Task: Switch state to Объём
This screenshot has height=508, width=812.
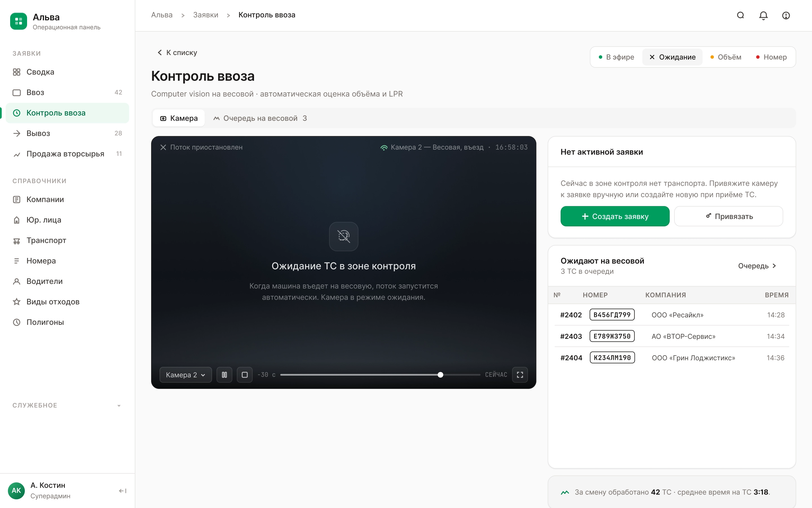Action: (x=725, y=57)
